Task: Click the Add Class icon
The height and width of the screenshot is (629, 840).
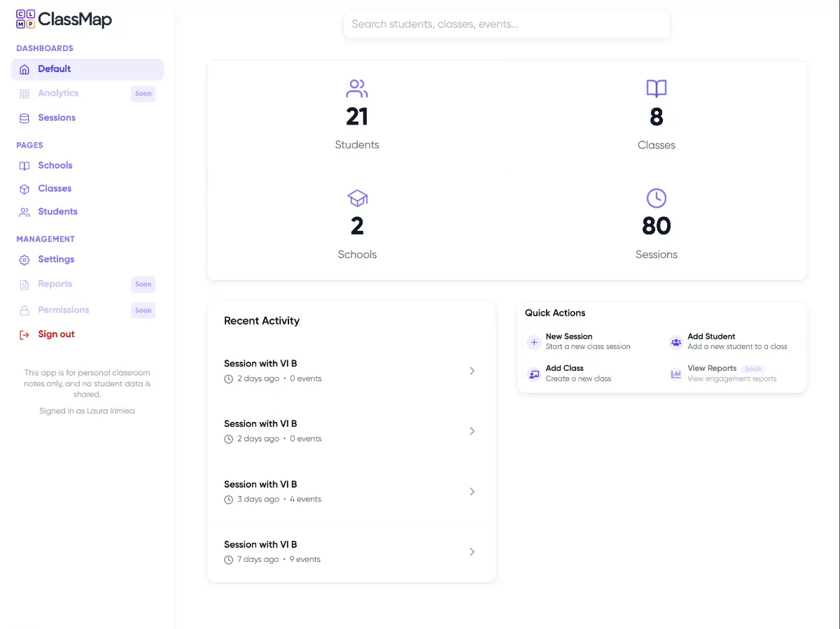Action: point(534,374)
